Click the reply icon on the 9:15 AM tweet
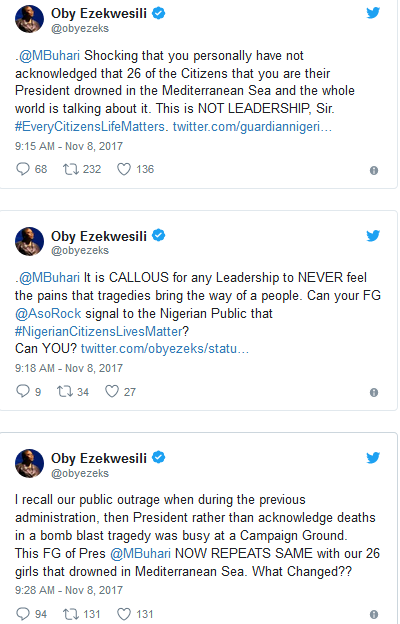This screenshot has height=624, width=400. [23, 169]
